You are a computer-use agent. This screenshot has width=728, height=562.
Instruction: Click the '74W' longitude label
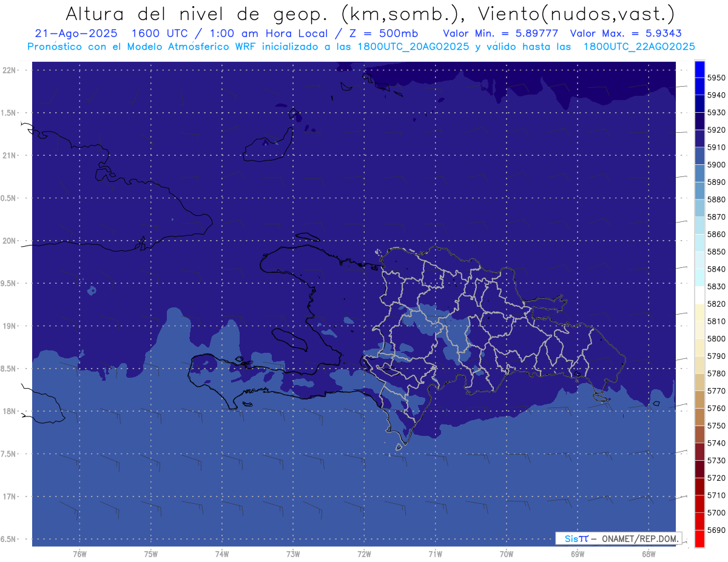point(222,554)
